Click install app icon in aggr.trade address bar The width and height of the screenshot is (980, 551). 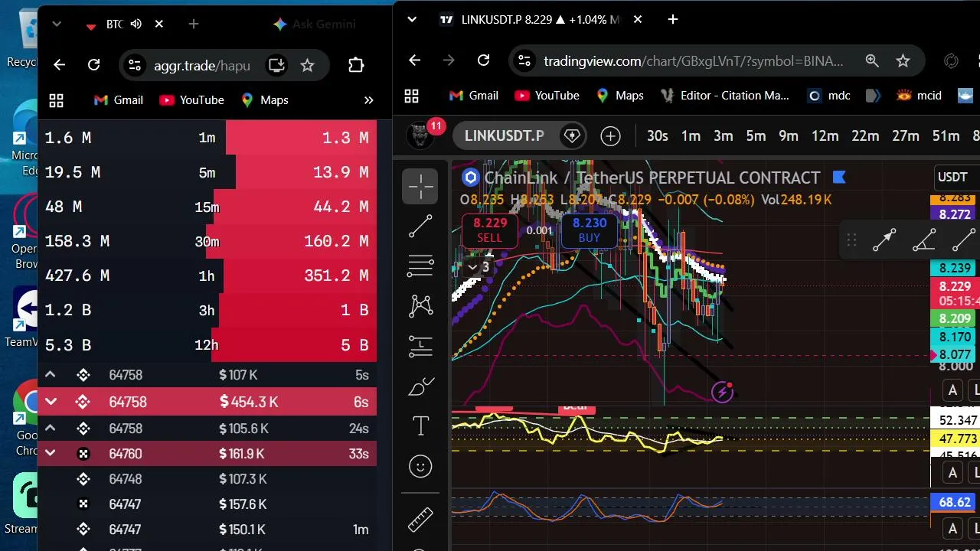click(276, 65)
